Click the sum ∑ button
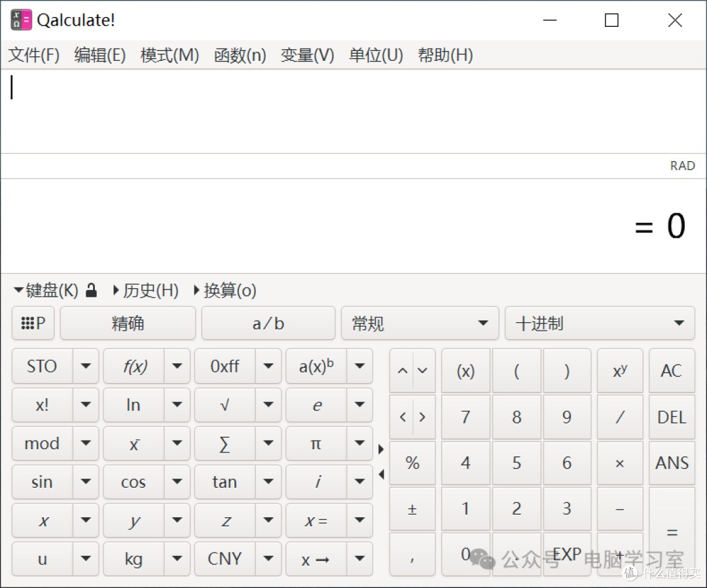This screenshot has height=588, width=707. click(x=225, y=444)
